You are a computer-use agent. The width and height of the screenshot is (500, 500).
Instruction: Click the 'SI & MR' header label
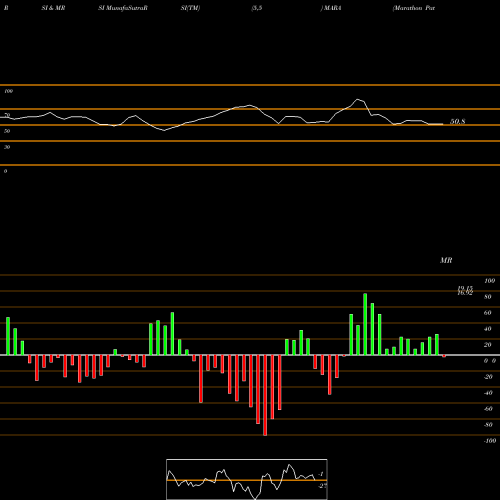(x=53, y=8)
